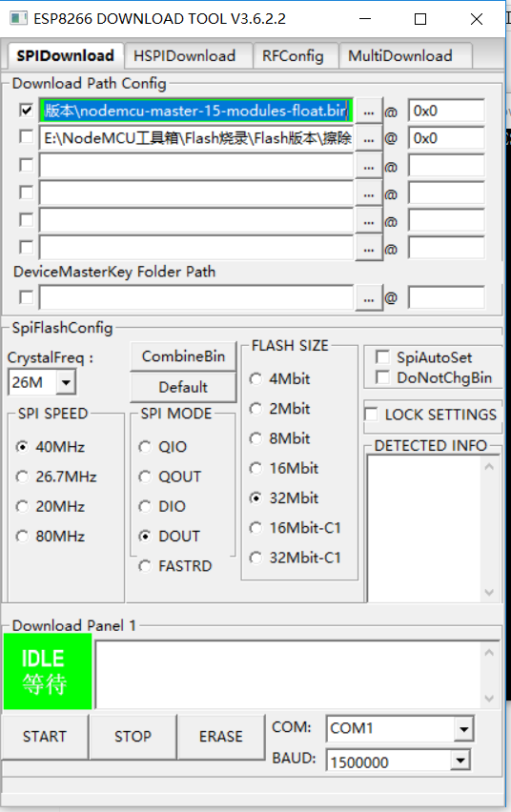
Task: Tick the DeviceMasterKey folder checkbox
Action: [x=26, y=297]
